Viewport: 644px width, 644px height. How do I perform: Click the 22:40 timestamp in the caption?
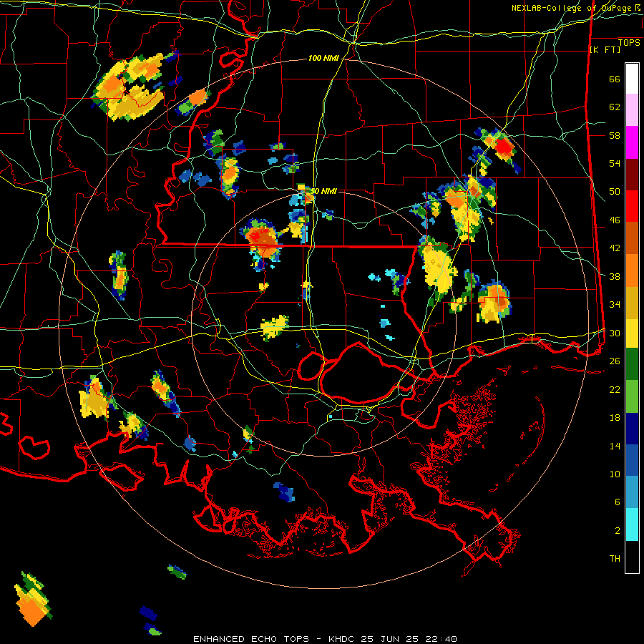click(441, 639)
